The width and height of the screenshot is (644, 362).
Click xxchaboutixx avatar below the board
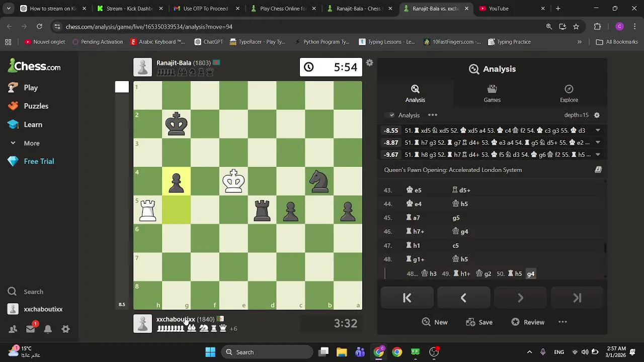click(142, 323)
